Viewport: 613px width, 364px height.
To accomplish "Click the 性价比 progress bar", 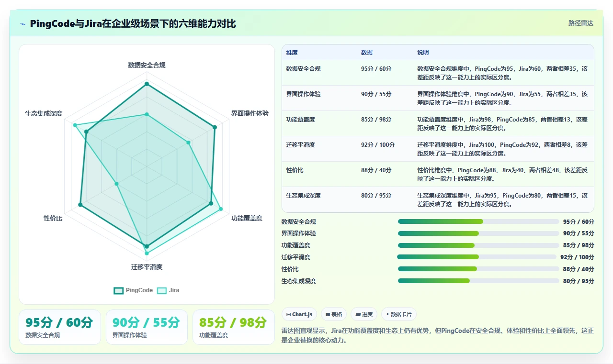I will (478, 269).
